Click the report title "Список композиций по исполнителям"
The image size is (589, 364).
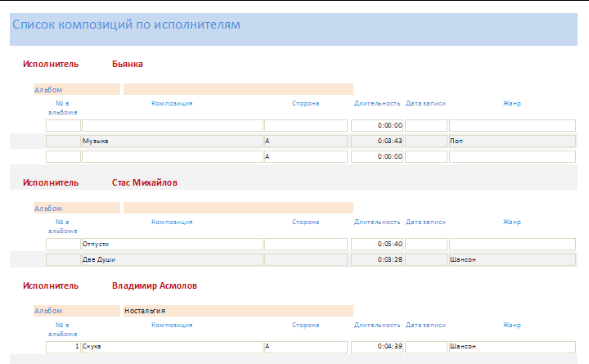pos(126,25)
